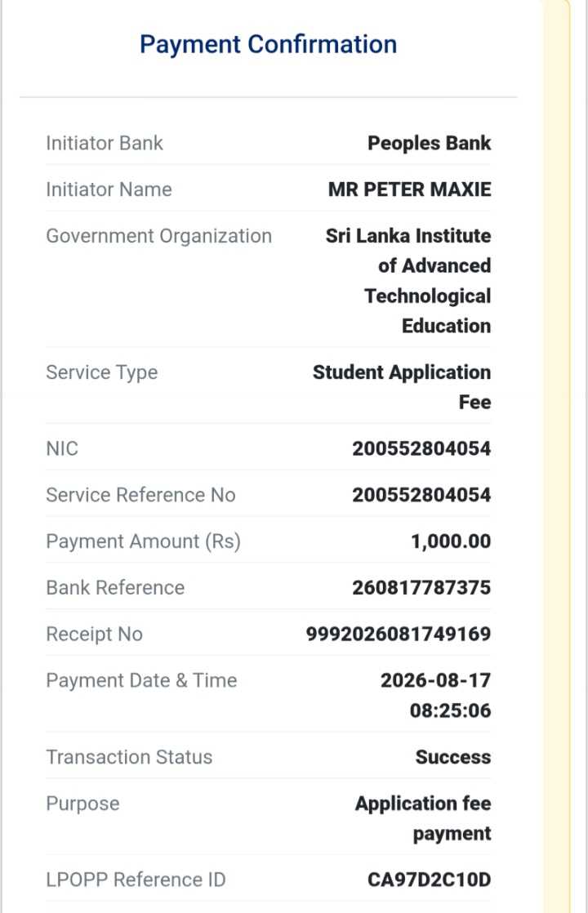
Task: Click the Initiator Bank label
Action: (x=105, y=143)
